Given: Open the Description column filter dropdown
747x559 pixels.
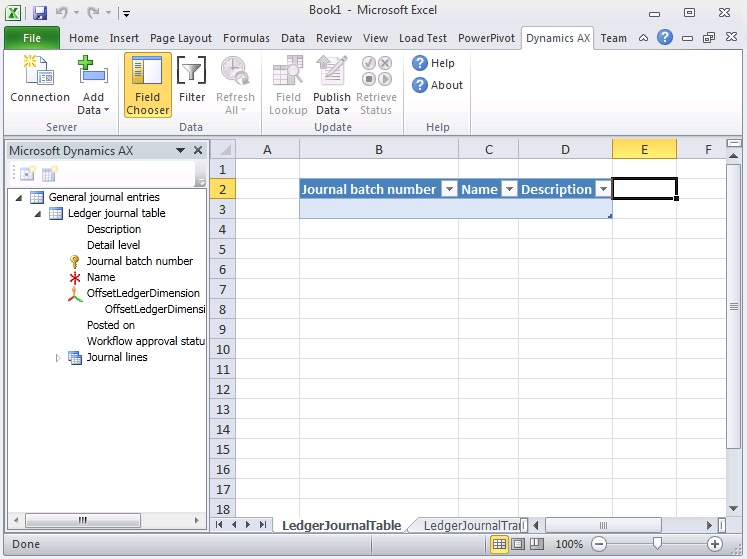Looking at the screenshot, I should 603,189.
